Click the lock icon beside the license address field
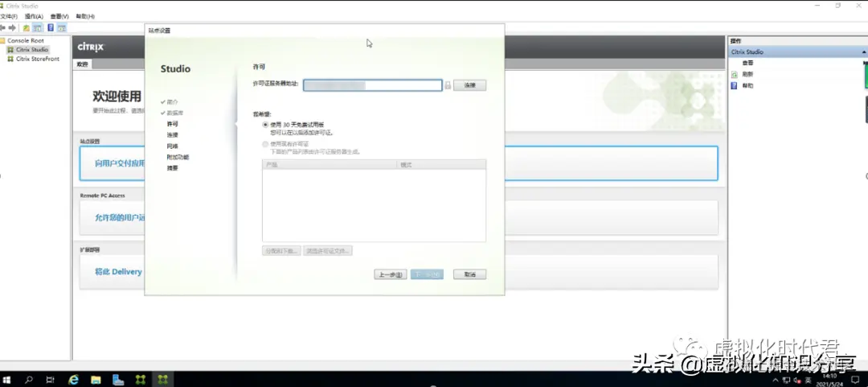 pos(448,85)
